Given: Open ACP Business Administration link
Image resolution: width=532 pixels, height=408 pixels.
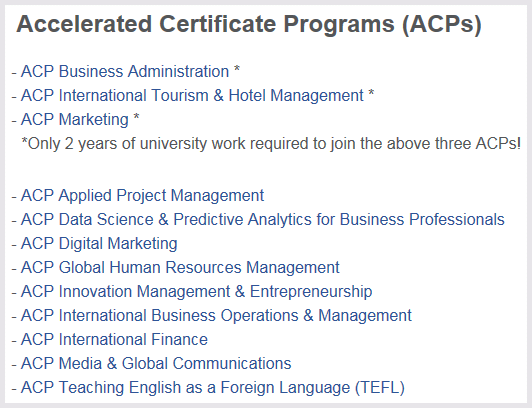Looking at the screenshot, I should click(x=125, y=72).
